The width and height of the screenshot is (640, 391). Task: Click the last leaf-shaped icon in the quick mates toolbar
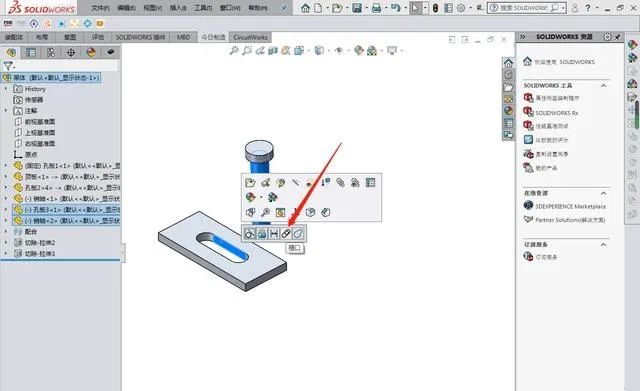298,233
